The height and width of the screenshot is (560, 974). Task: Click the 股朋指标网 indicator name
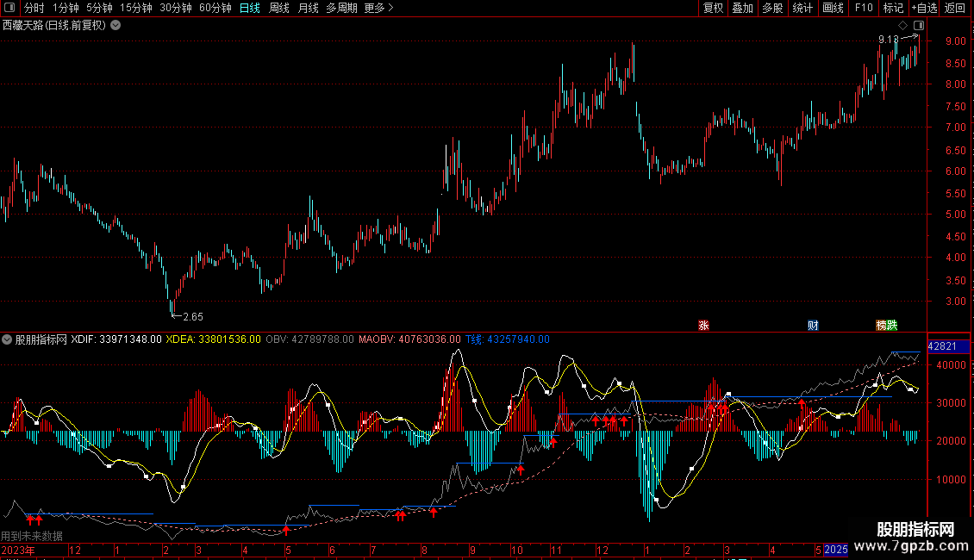[41, 339]
